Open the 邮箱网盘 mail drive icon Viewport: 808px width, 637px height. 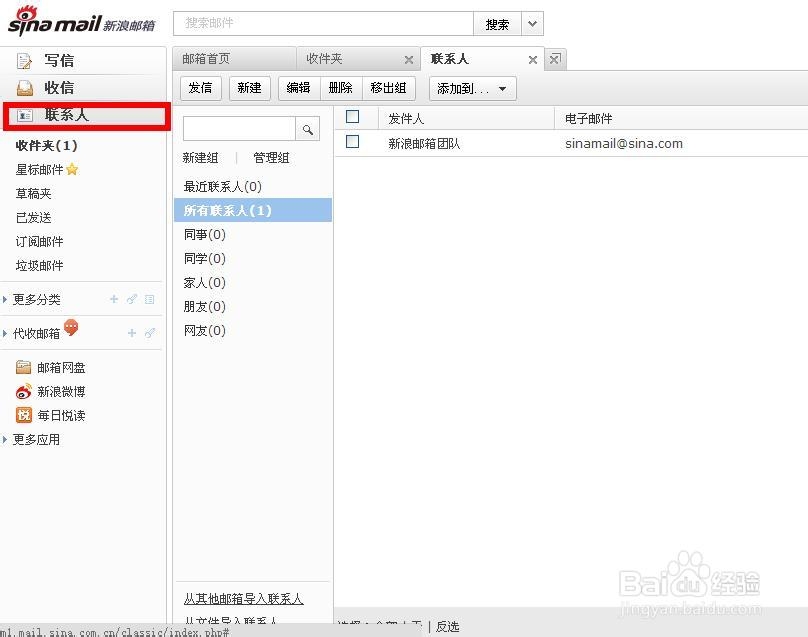coord(24,367)
